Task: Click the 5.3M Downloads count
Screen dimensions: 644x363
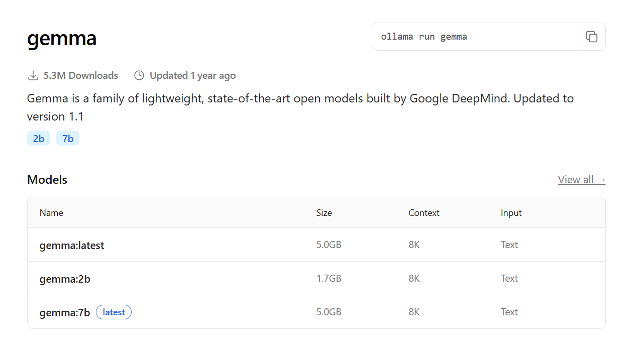Action: tap(81, 76)
